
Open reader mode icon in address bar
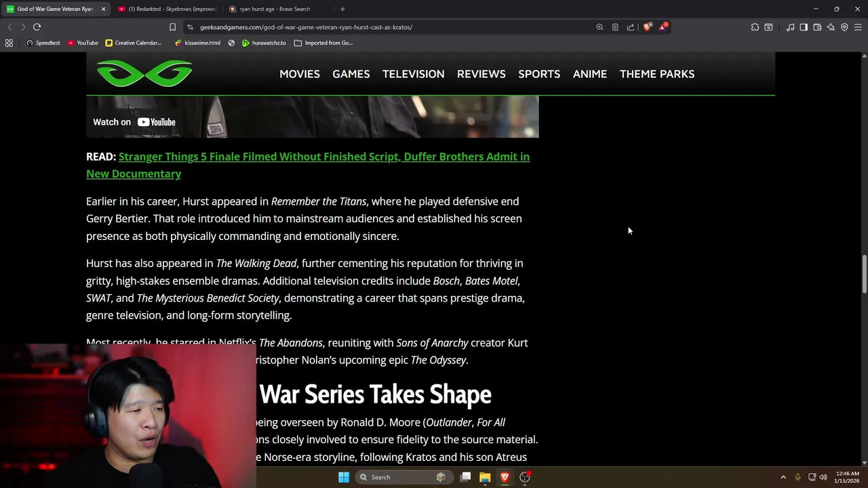pos(615,27)
